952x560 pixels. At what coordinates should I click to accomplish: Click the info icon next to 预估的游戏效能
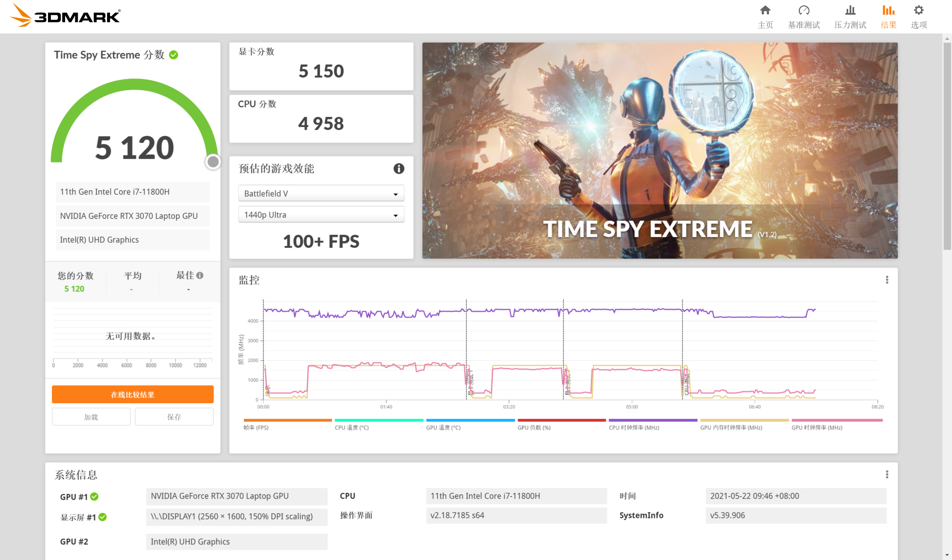(398, 168)
